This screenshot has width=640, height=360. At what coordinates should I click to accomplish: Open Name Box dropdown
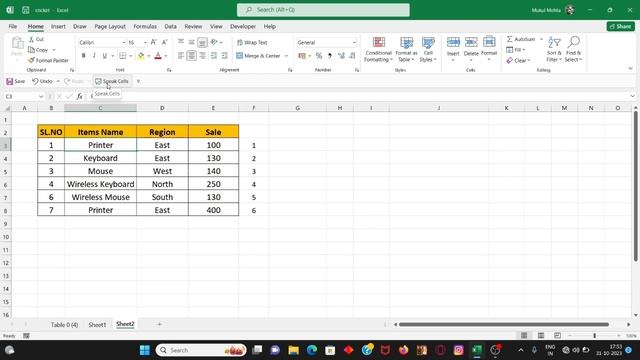[41, 96]
